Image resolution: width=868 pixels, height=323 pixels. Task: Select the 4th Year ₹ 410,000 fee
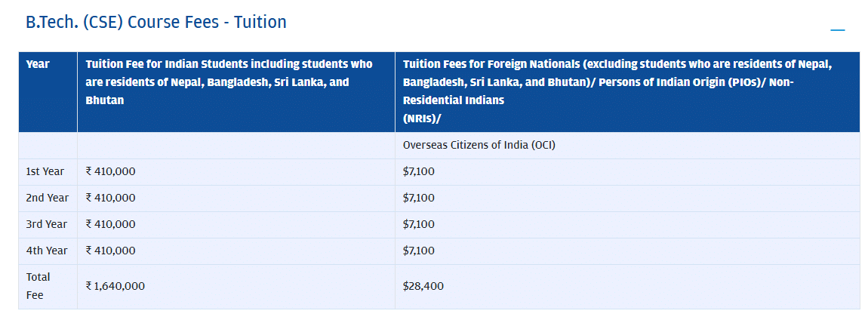point(111,251)
